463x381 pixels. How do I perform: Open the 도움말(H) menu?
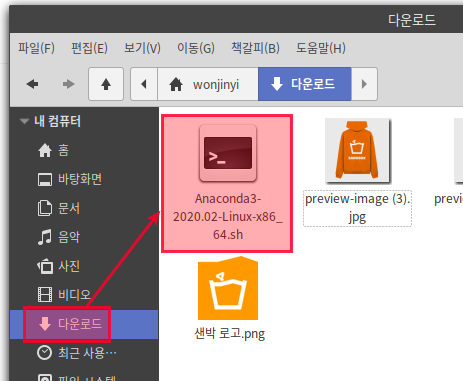[x=321, y=48]
